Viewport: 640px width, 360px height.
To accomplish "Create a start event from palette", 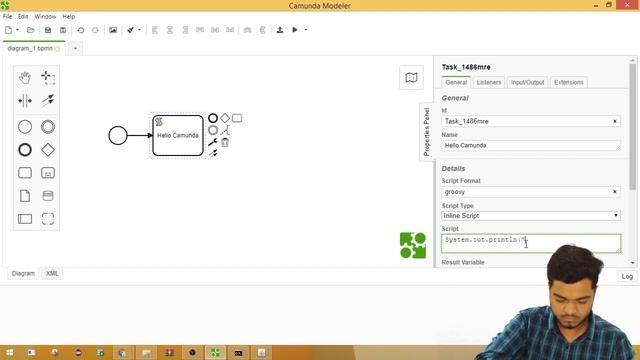I will point(25,127).
